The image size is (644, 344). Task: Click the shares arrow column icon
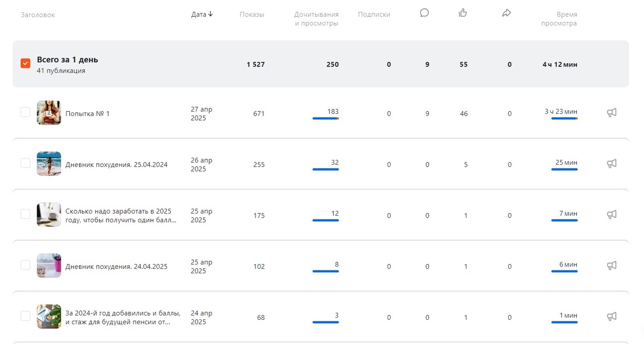(506, 13)
